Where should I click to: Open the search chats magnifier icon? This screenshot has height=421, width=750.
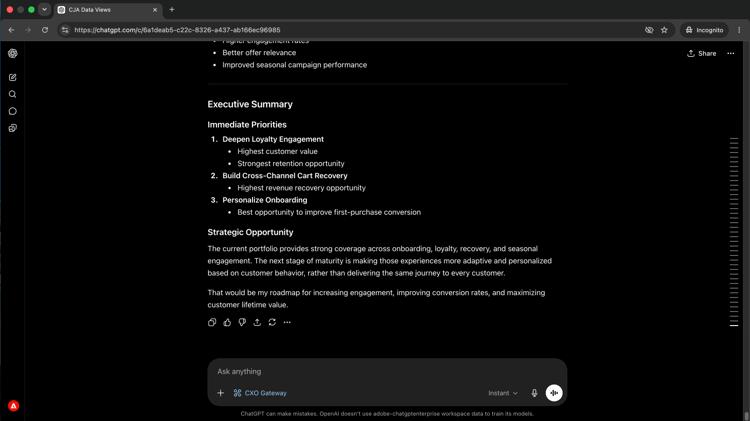pyautogui.click(x=12, y=94)
